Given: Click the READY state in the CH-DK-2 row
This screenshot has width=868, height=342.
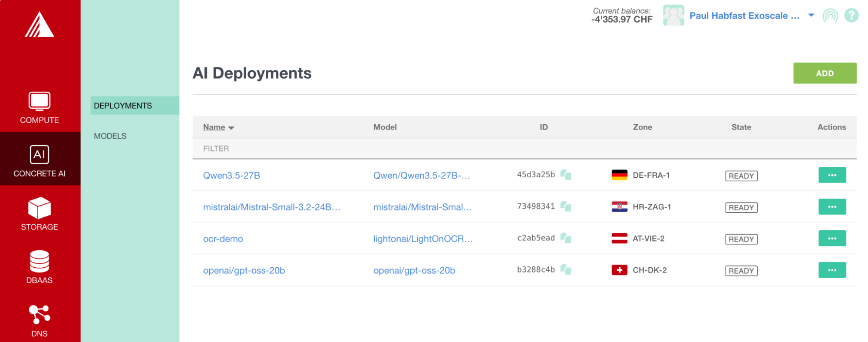Looking at the screenshot, I should click(741, 271).
